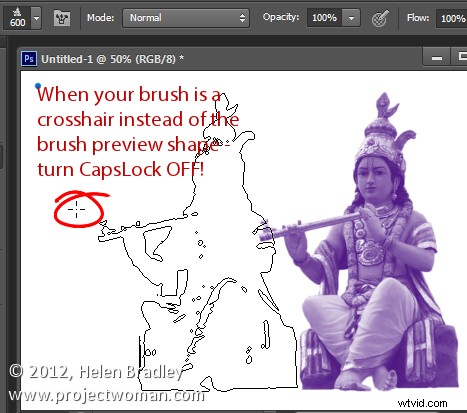Click the Flow 100% value field
This screenshot has width=467, height=413.
452,18
